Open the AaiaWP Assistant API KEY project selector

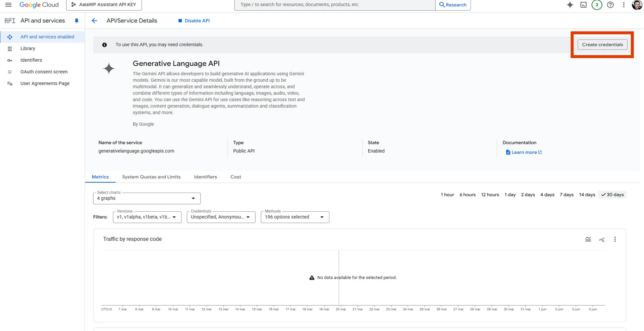click(104, 5)
